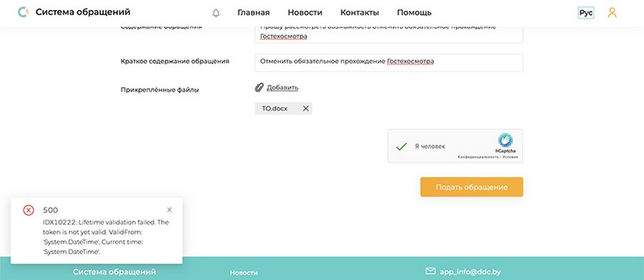Viewport: 644px width, 280px height.
Task: Click the envelope icon in footer
Action: pyautogui.click(x=431, y=271)
